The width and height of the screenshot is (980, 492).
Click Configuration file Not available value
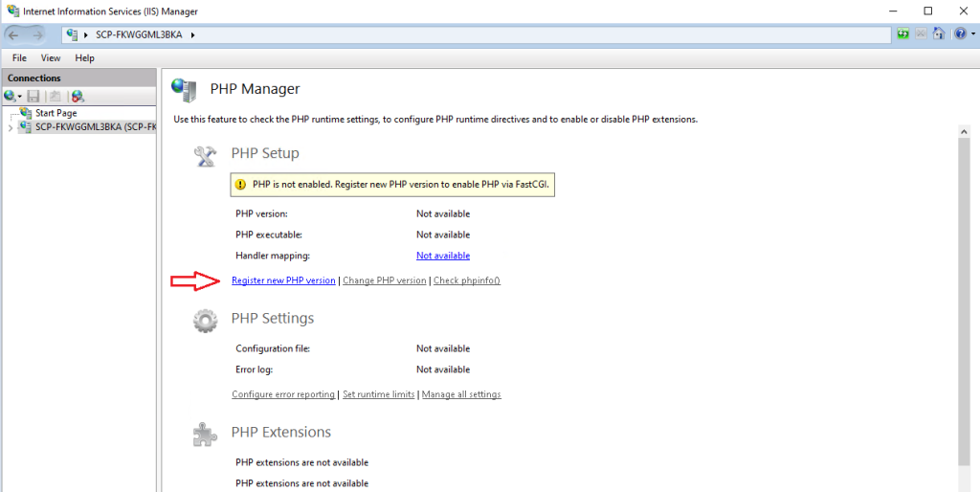pos(443,348)
